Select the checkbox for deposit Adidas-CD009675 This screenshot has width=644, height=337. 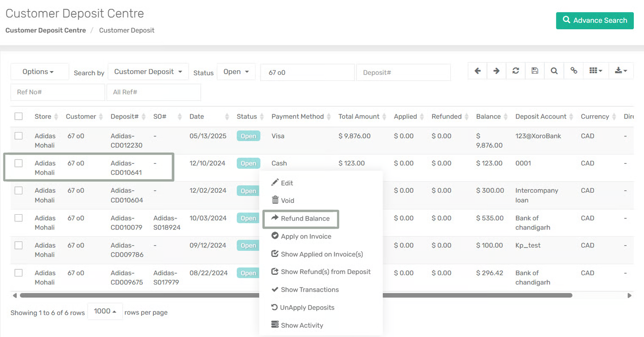[x=19, y=273]
